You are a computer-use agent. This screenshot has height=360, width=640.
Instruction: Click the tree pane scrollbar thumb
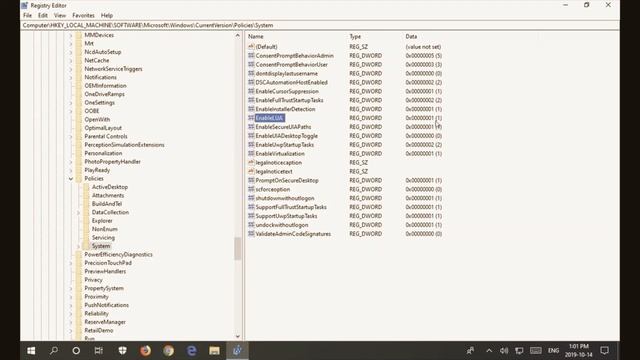coord(238,249)
